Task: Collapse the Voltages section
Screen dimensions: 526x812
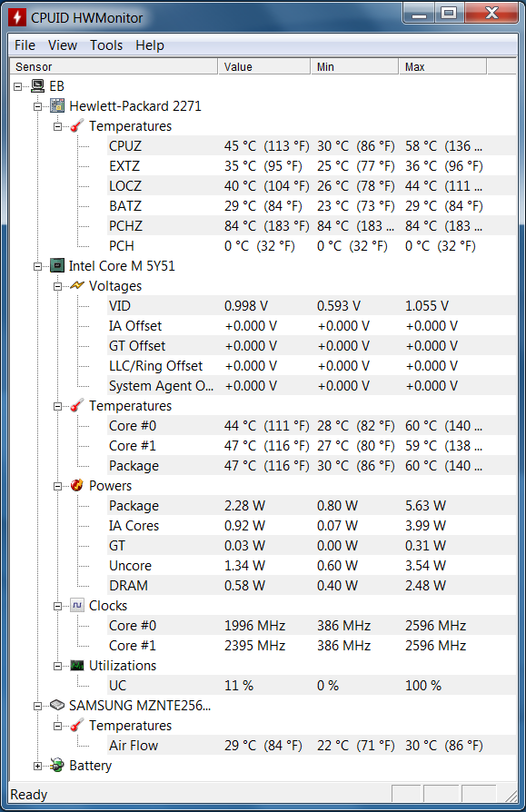Action: coord(57,286)
